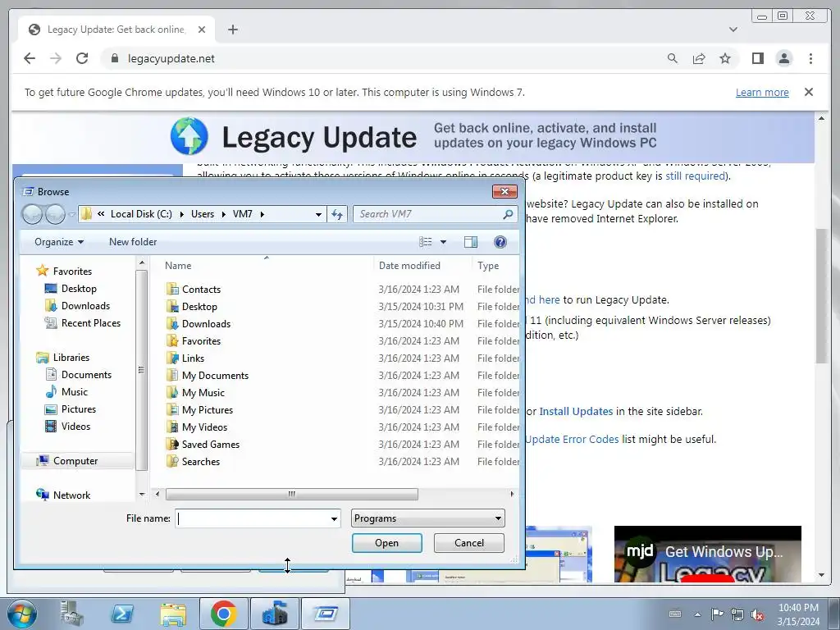
Task: Close the Legacy Update tab
Action: click(x=202, y=30)
